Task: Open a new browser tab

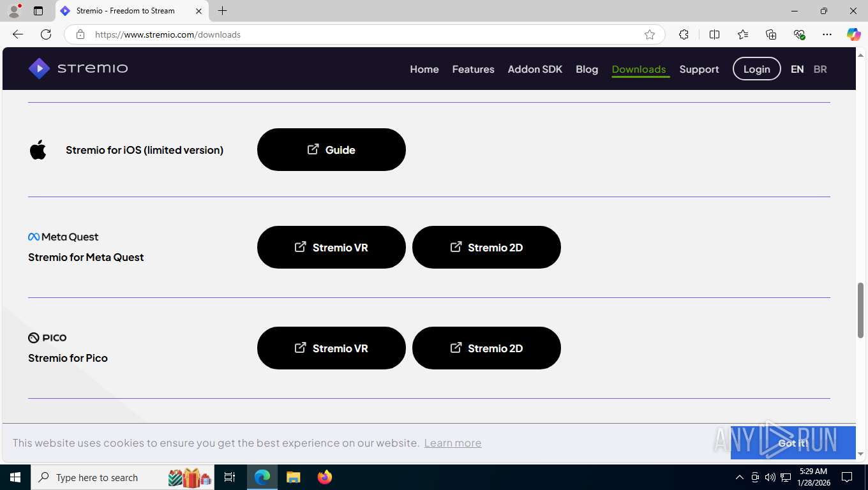Action: point(222,11)
